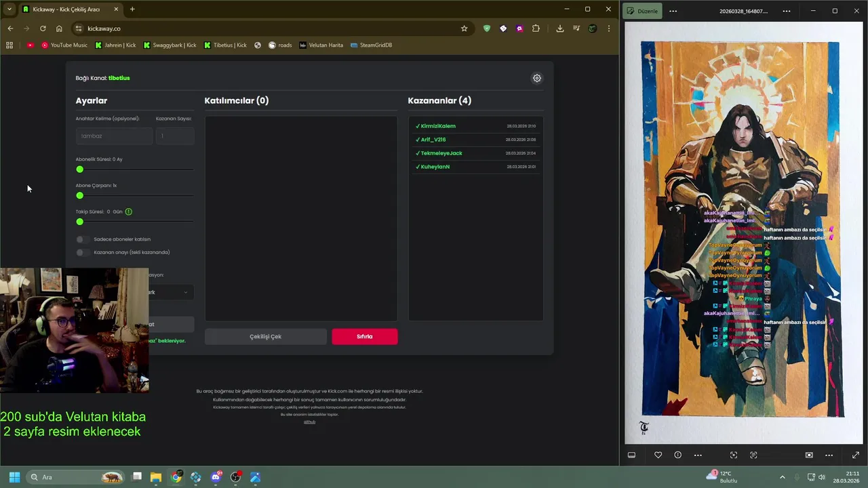Open fullscreen in the photo viewer

(x=856, y=455)
